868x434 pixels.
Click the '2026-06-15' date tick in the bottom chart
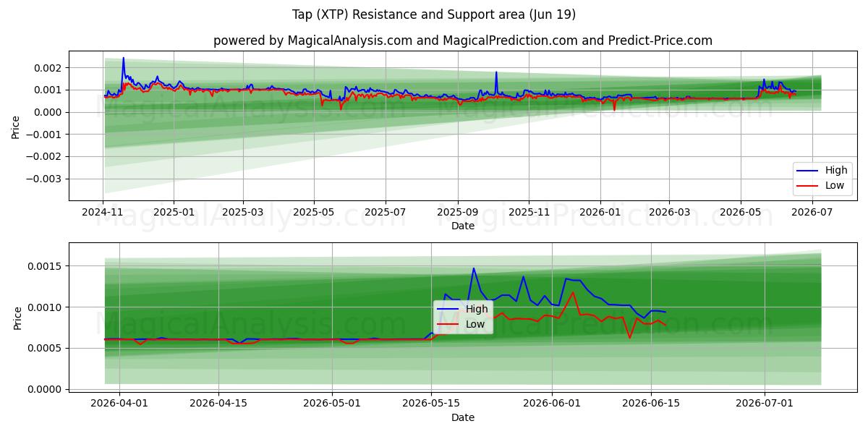[651, 405]
